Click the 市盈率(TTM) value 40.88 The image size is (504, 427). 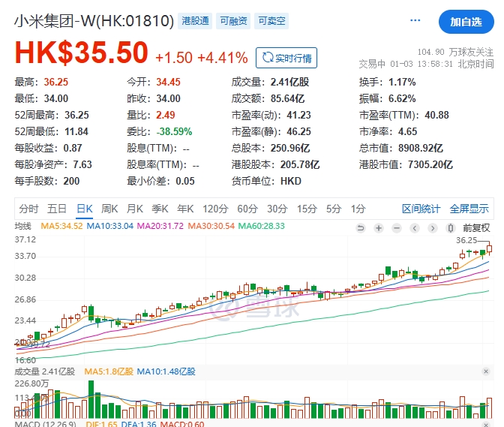point(436,115)
